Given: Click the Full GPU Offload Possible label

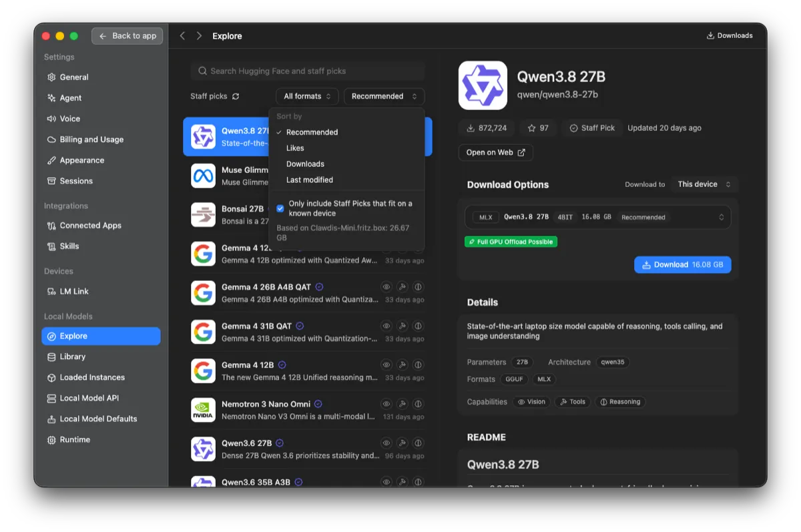Looking at the screenshot, I should point(511,242).
